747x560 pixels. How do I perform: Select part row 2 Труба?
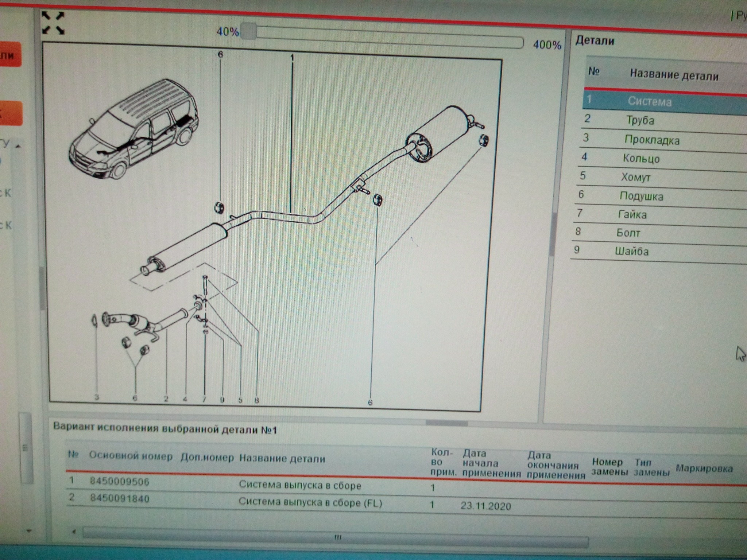pos(640,120)
